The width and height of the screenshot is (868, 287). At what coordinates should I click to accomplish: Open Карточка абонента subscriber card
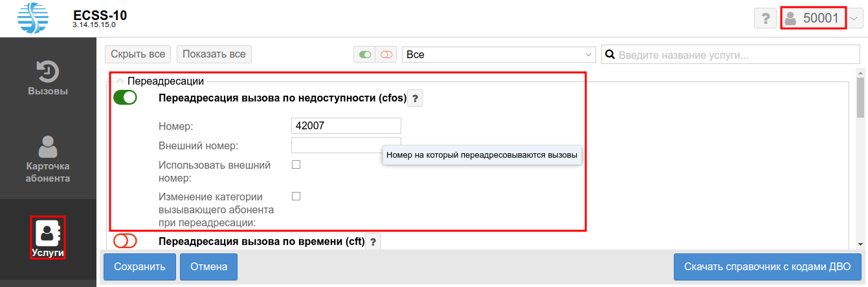click(48, 159)
